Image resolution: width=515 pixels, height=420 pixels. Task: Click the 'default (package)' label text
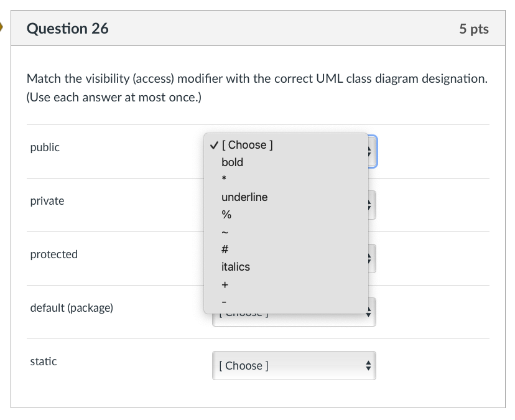(x=72, y=308)
